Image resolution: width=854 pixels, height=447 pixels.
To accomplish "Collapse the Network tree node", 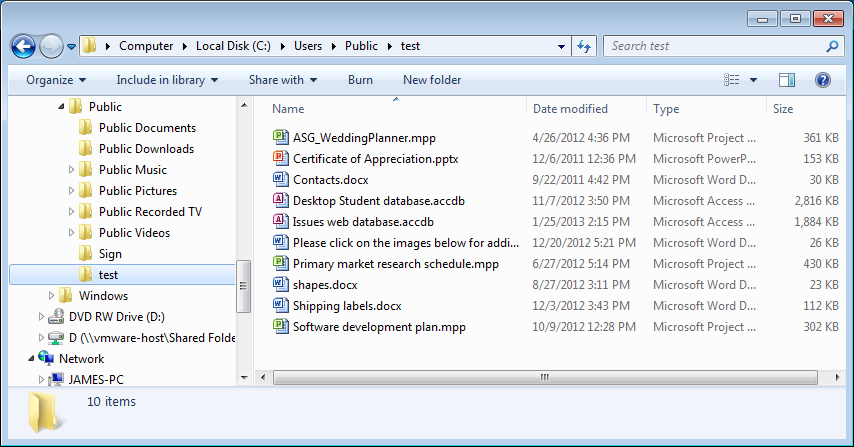I will tap(31, 359).
